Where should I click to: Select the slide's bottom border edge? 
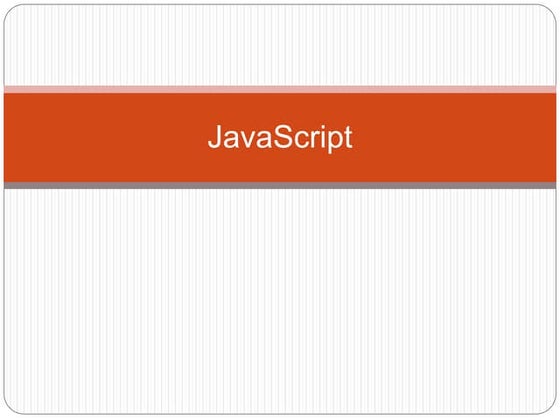[280, 414]
